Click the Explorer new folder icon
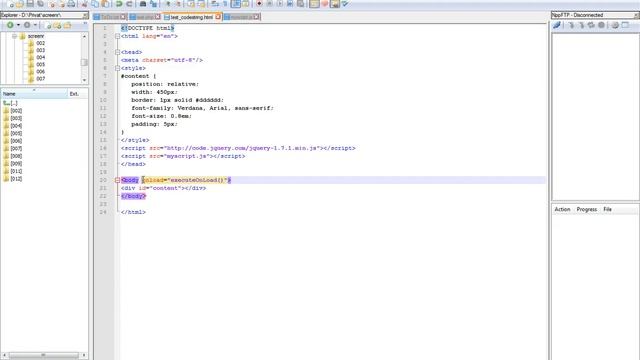Screen dimensions: 640x360 click(x=57, y=25)
